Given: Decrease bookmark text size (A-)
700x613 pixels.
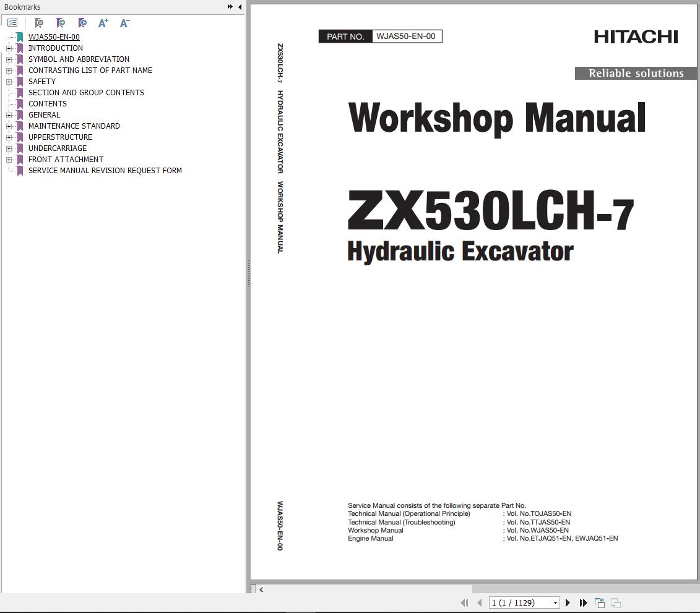Looking at the screenshot, I should pyautogui.click(x=125, y=23).
